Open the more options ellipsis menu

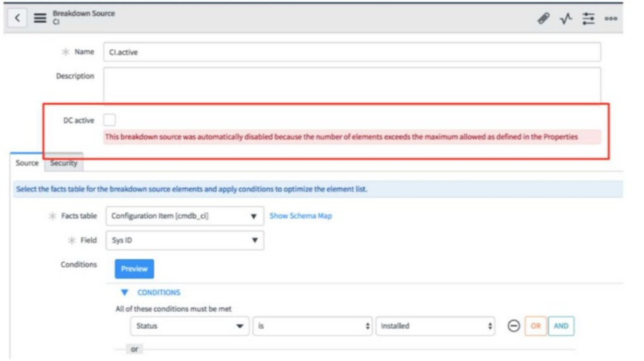pos(611,19)
